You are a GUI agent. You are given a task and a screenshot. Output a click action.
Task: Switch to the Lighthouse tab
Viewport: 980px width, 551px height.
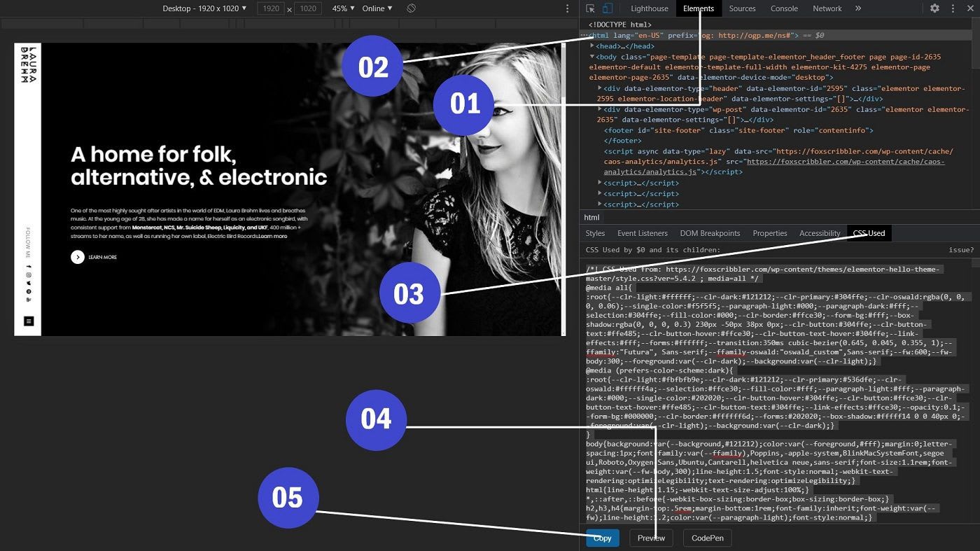pyautogui.click(x=649, y=8)
